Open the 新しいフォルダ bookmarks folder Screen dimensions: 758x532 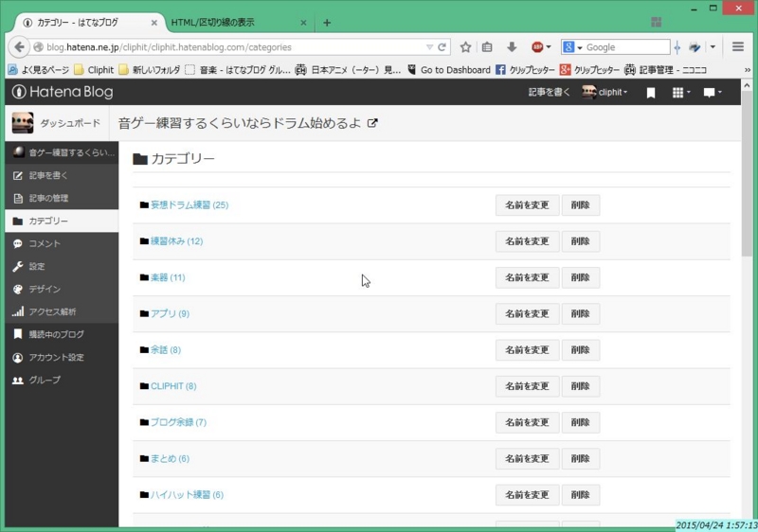pos(150,70)
